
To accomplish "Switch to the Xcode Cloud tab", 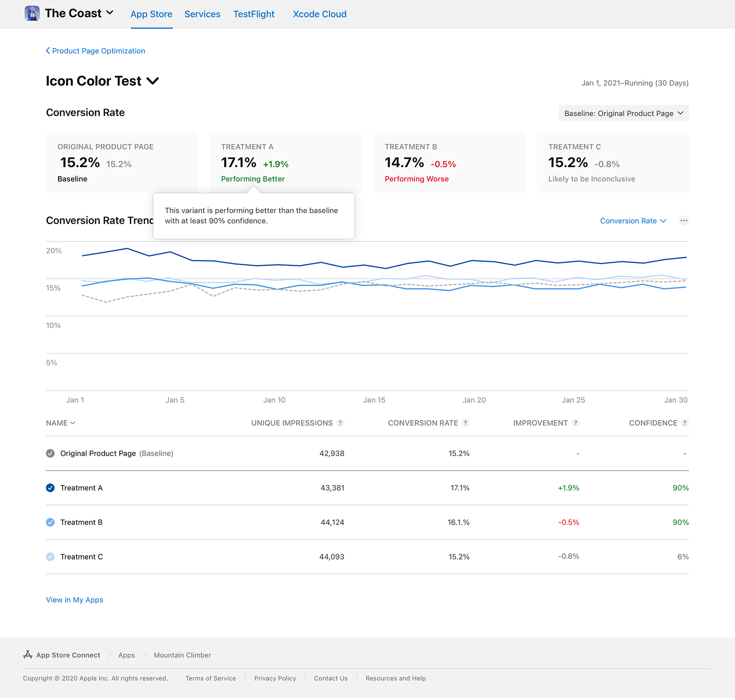I will pyautogui.click(x=319, y=14).
